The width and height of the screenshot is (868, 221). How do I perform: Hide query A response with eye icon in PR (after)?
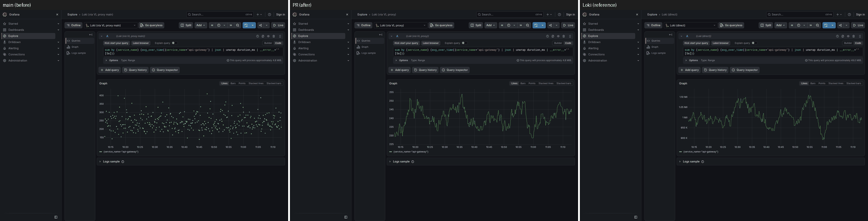[558, 36]
